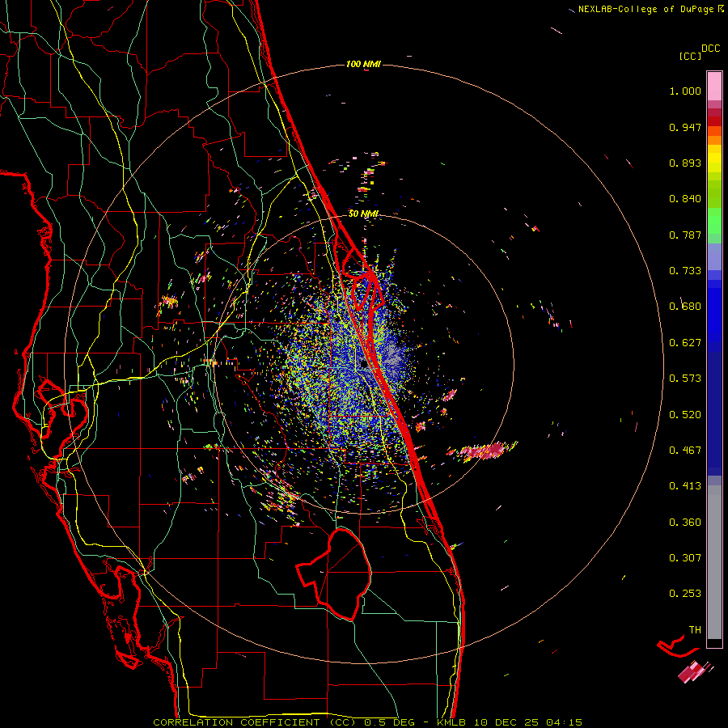Select the 0.413 scale value
Viewport: 728px width, 728px height.
685,486
